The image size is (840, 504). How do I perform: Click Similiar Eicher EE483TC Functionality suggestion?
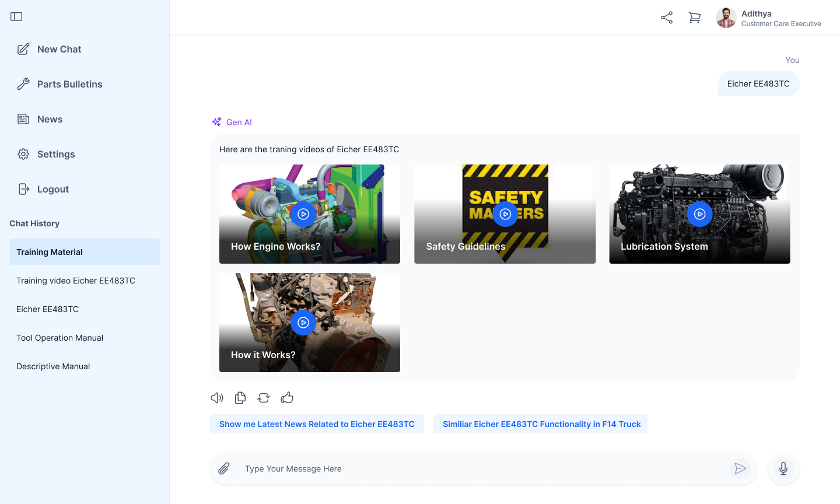pyautogui.click(x=541, y=424)
